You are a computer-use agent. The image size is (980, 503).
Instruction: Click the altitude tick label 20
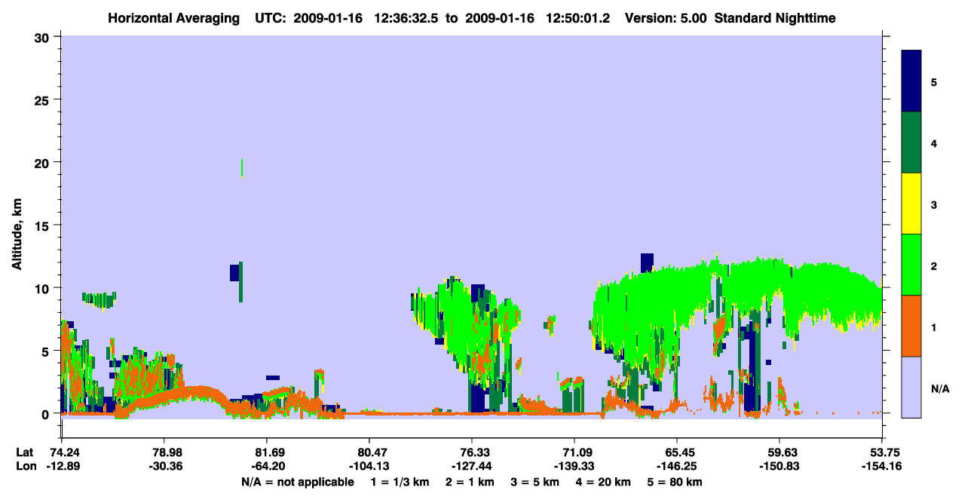[43, 162]
